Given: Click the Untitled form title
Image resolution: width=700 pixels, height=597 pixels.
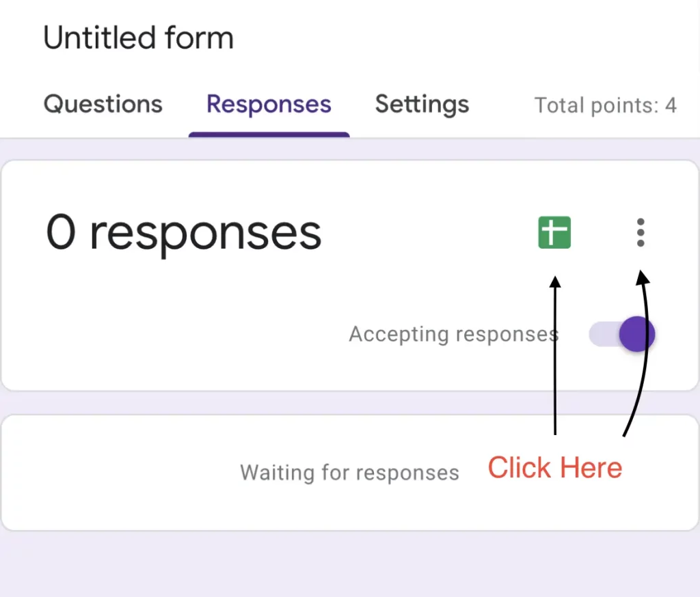Looking at the screenshot, I should [x=138, y=38].
